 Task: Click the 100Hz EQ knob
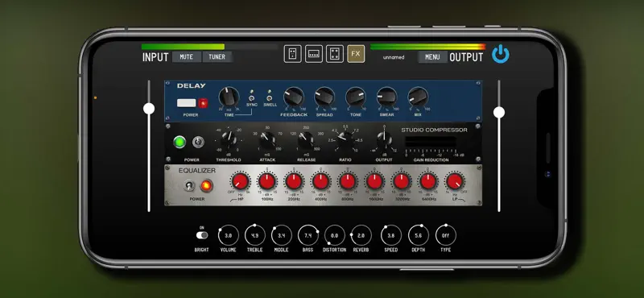(267, 181)
